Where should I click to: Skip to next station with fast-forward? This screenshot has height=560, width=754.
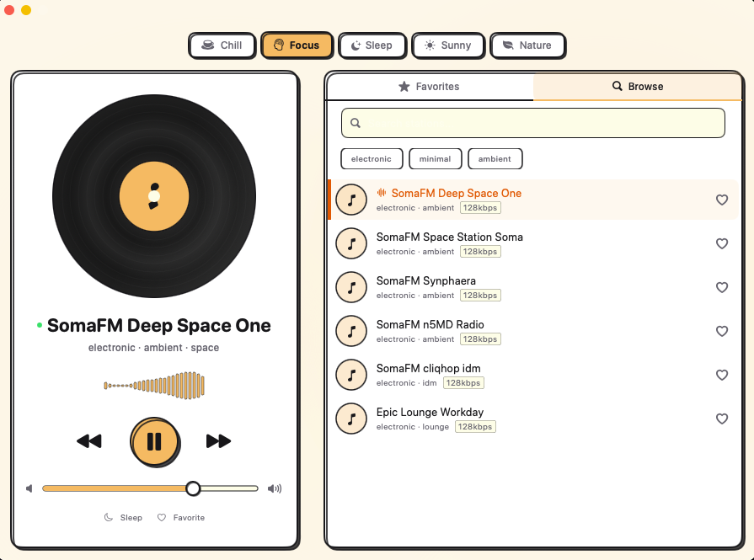tap(218, 441)
